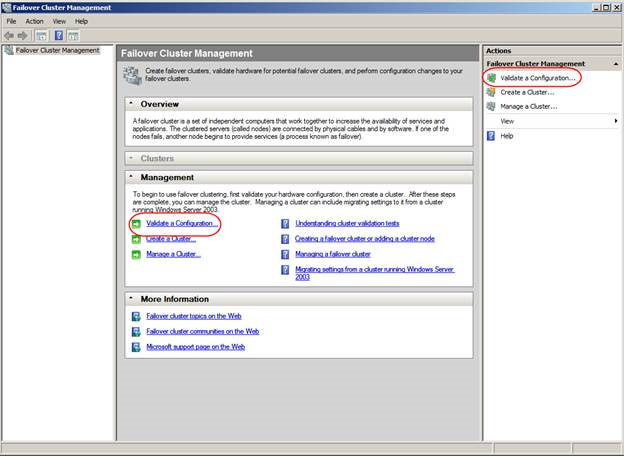Open the Help menu in menu bar
Image resolution: width=624 pixels, height=456 pixels.
click(82, 21)
